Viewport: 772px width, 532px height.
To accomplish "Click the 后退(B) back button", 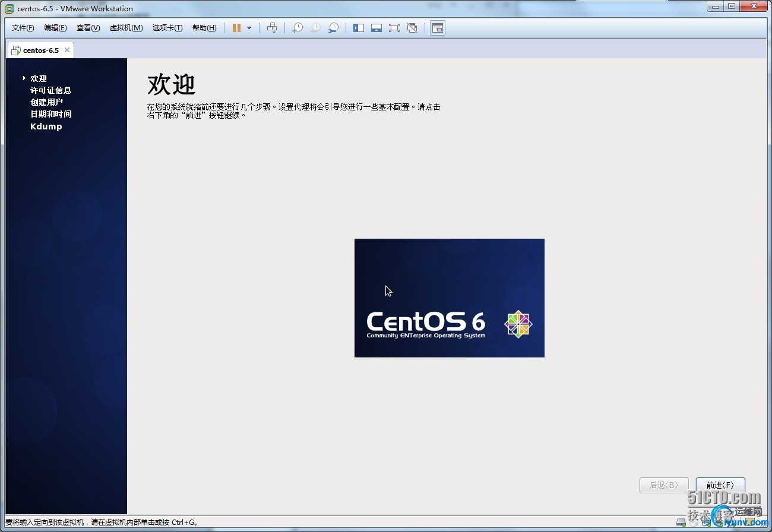I will click(x=664, y=485).
